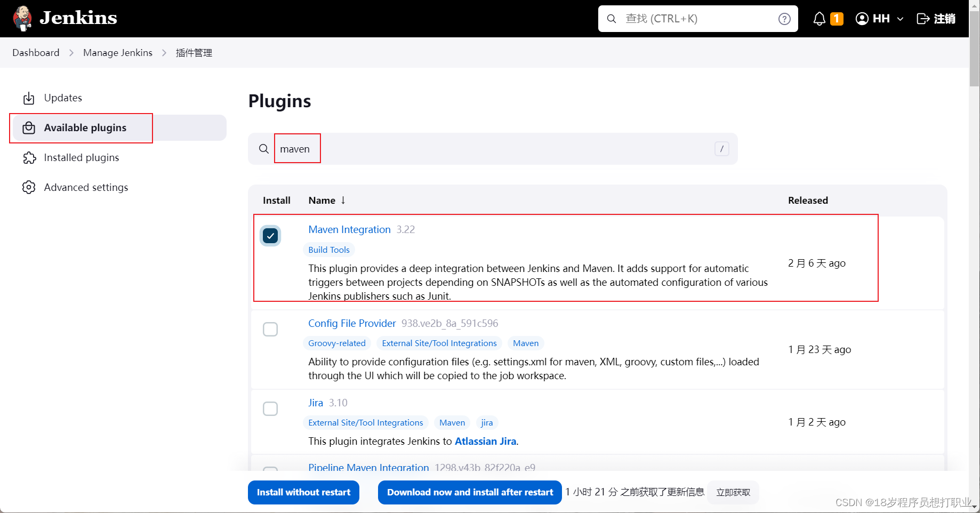This screenshot has width=980, height=513.
Task: Click the 1 月 23 天 ago release date
Action: [x=820, y=349]
